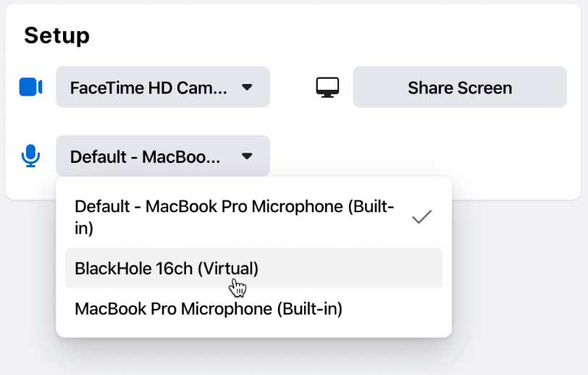
Task: Click the hand cursor over BlackHole 16ch
Action: 237,287
